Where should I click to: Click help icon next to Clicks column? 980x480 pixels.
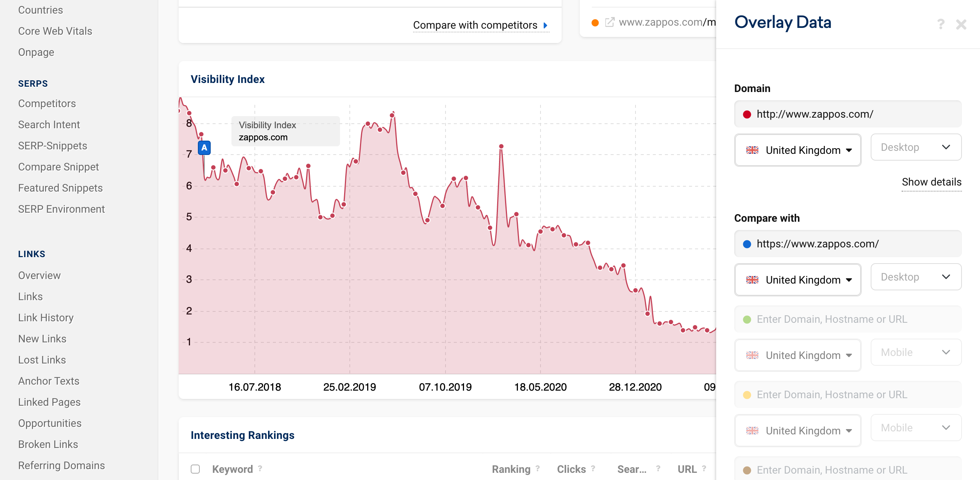pos(593,469)
